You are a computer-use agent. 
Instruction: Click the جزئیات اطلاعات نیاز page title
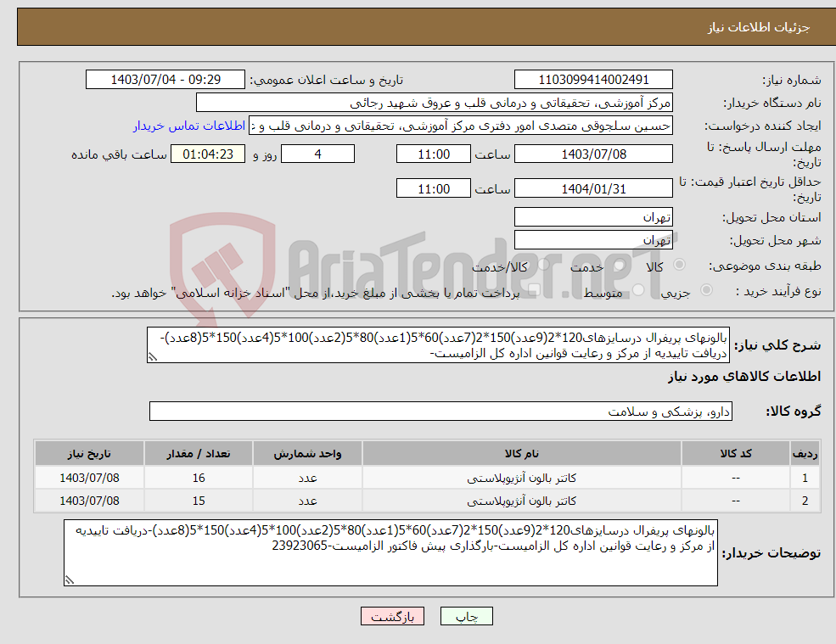tap(758, 27)
